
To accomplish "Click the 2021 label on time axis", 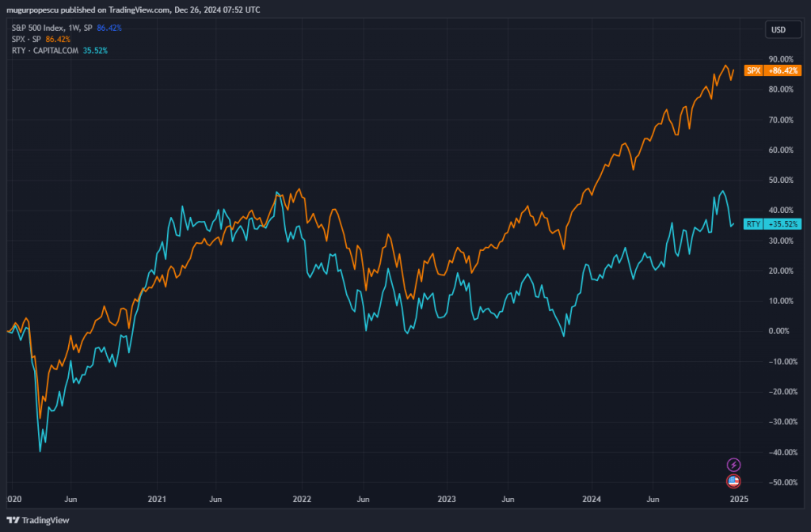I will [x=156, y=500].
